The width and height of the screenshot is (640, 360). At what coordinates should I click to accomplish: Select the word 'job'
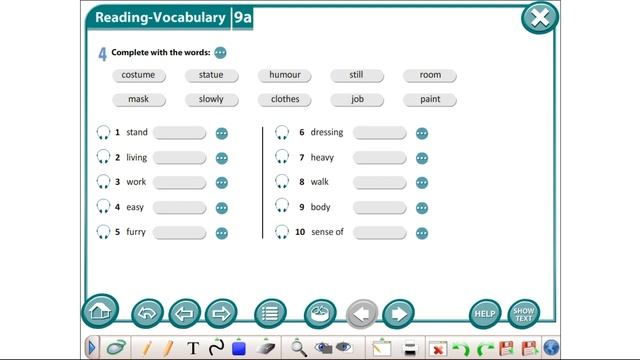pos(357,100)
